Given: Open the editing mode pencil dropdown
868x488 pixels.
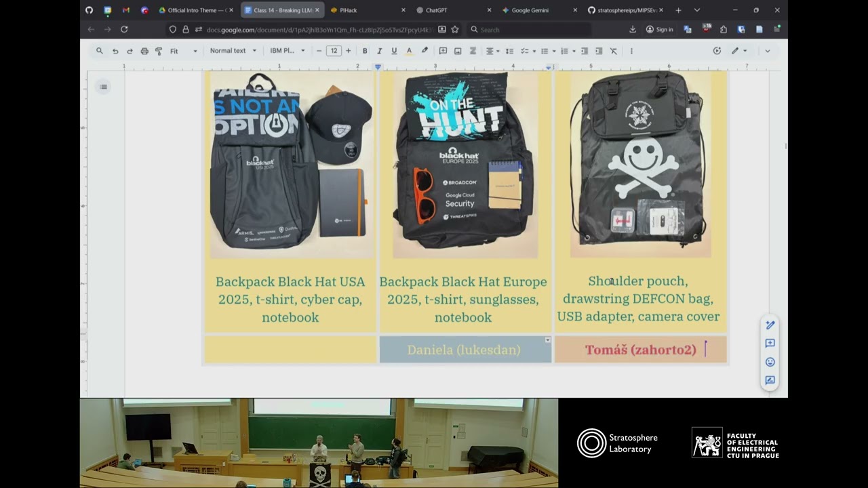Looking at the screenshot, I should [738, 51].
